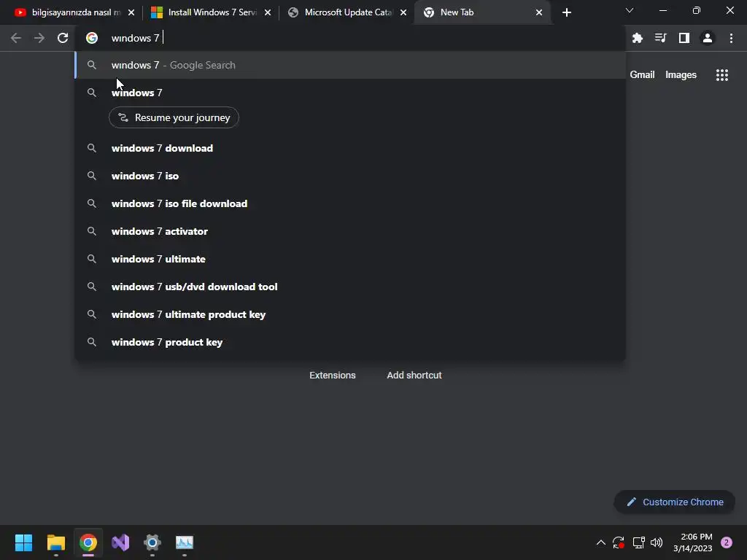Choose the plain 'windows 7' suggestion
747x560 pixels.
pos(350,93)
